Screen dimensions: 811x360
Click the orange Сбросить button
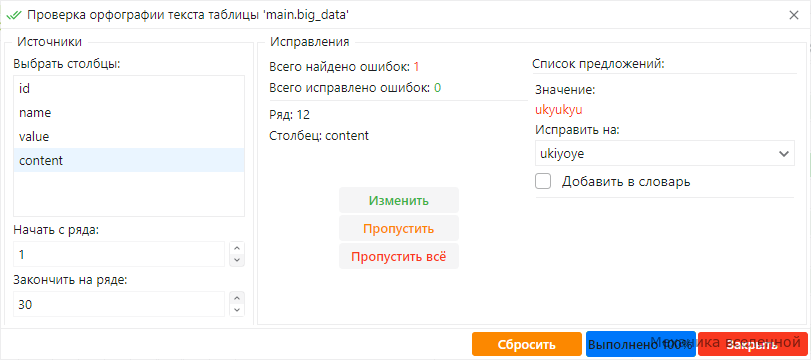coord(527,344)
